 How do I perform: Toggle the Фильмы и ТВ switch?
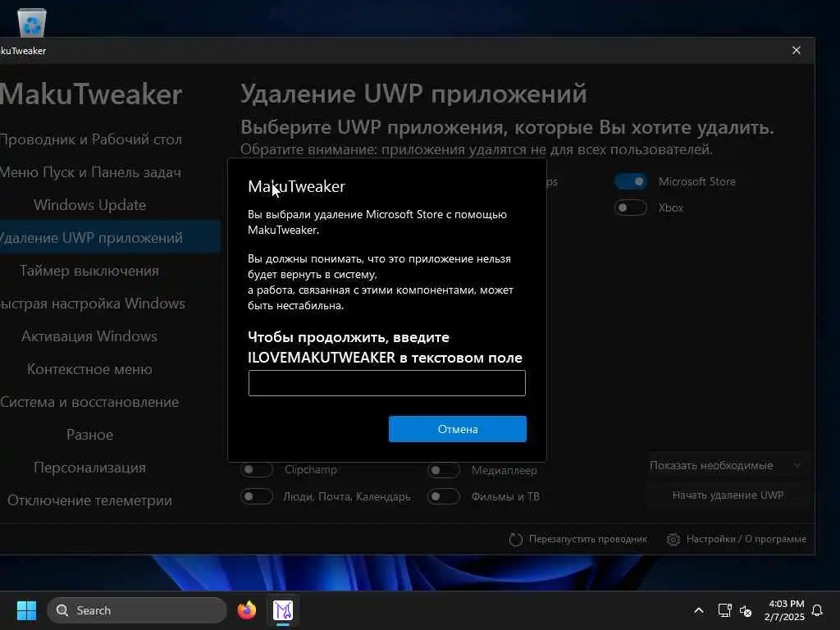coord(444,496)
